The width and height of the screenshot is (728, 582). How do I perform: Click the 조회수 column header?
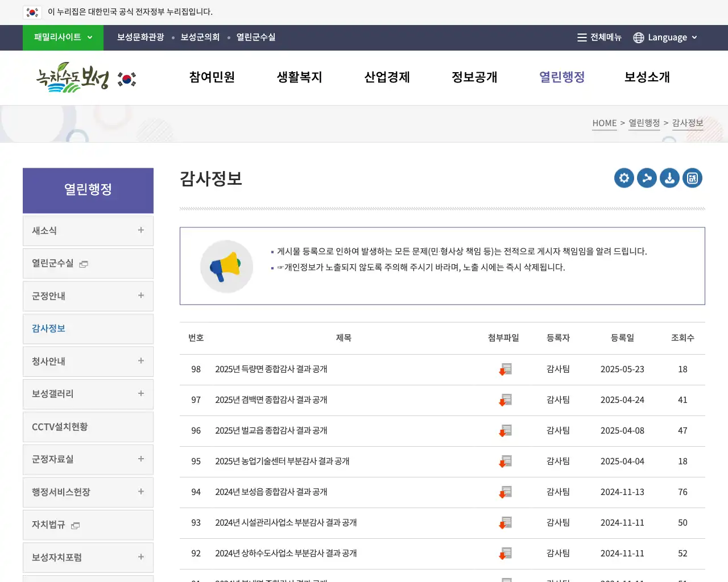[x=682, y=338]
